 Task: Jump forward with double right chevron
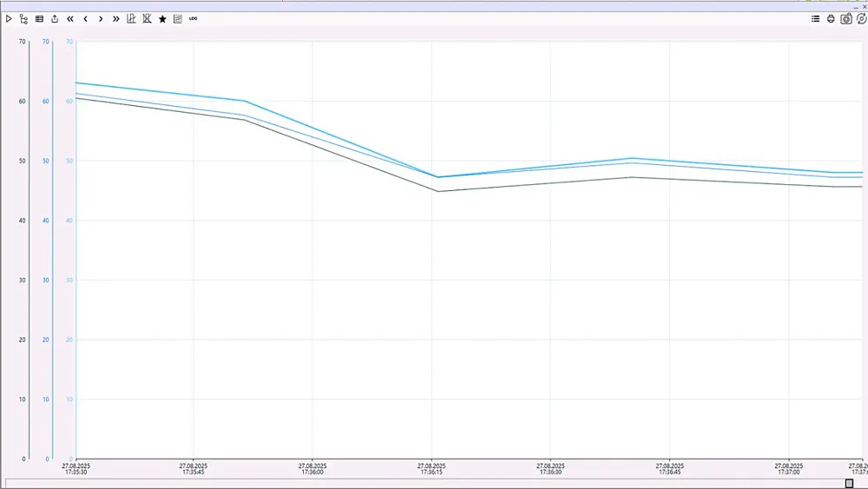[x=116, y=18]
